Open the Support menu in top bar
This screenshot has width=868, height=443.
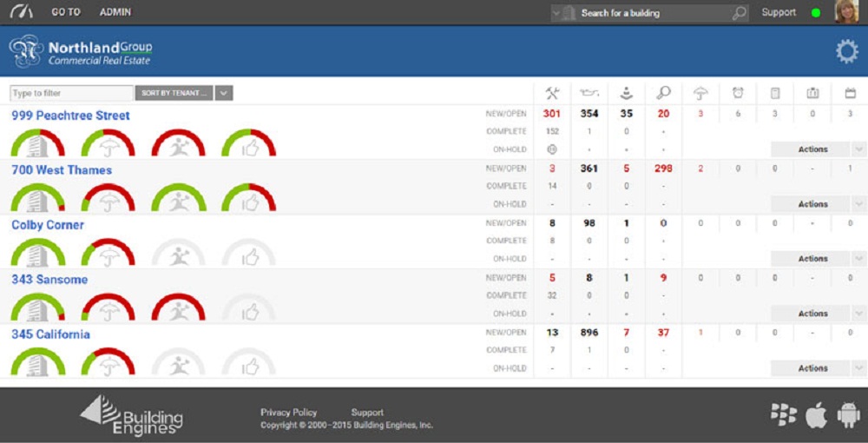tap(779, 12)
